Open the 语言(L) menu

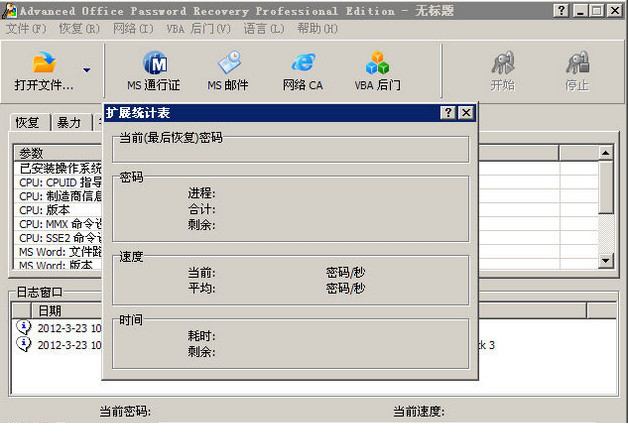[264, 29]
